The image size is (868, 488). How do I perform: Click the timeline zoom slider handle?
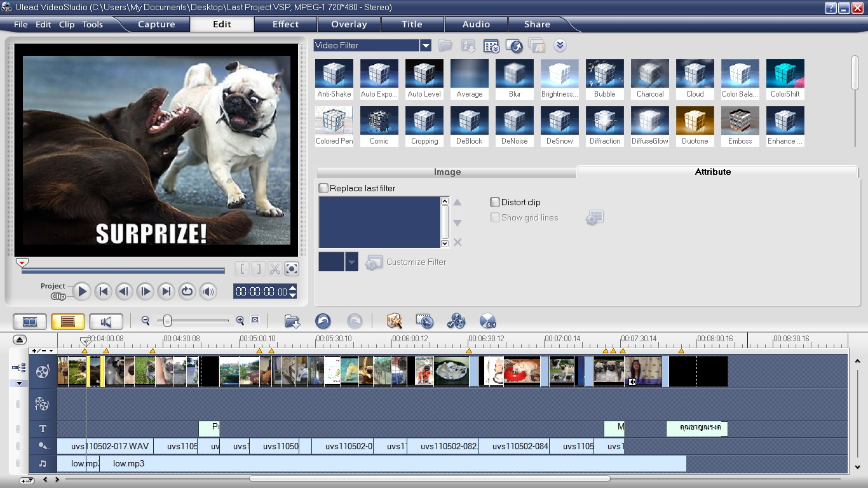click(x=168, y=321)
